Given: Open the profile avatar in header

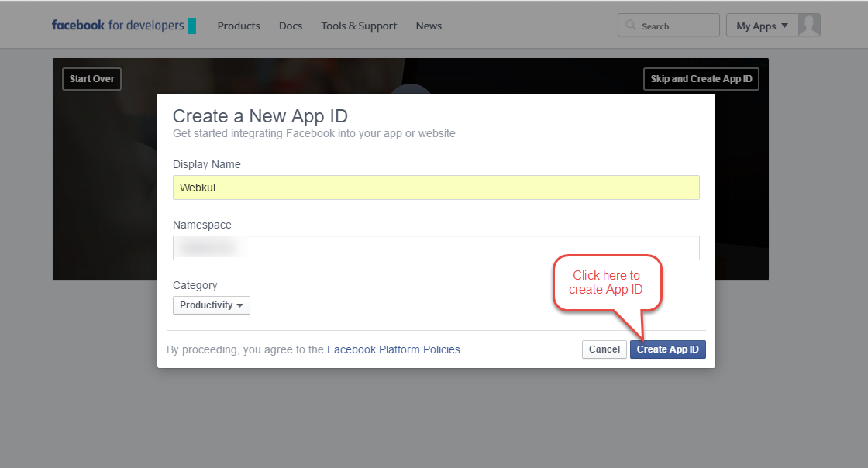Looking at the screenshot, I should [809, 26].
